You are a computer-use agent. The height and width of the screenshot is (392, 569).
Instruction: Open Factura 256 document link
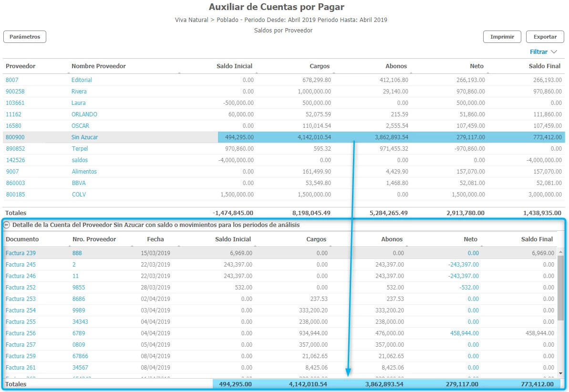tap(21, 333)
